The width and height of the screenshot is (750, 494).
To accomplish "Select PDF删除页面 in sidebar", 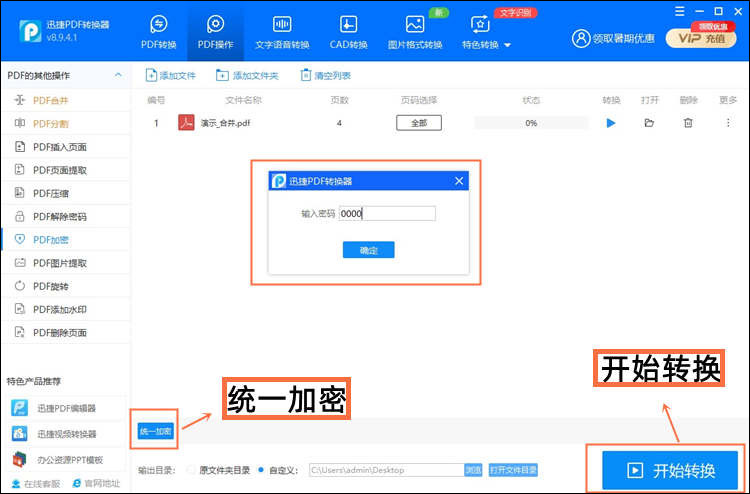I will (66, 332).
